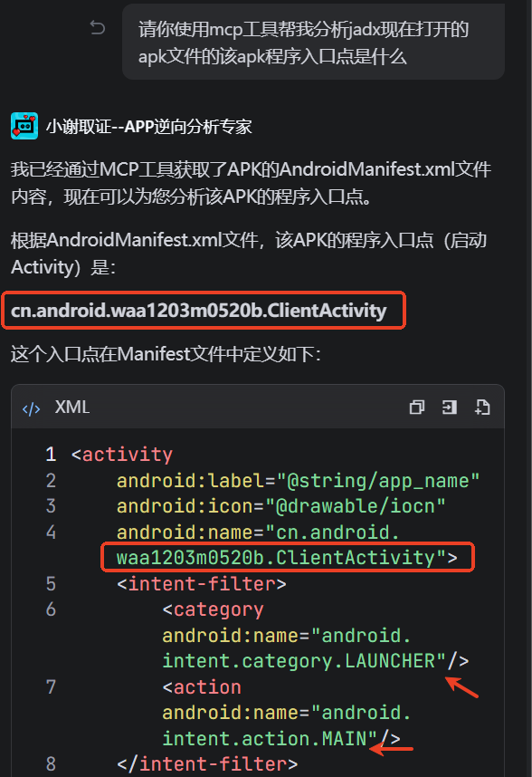Click the blue code bracket icon beside XML
The image size is (532, 777).
coord(31,408)
